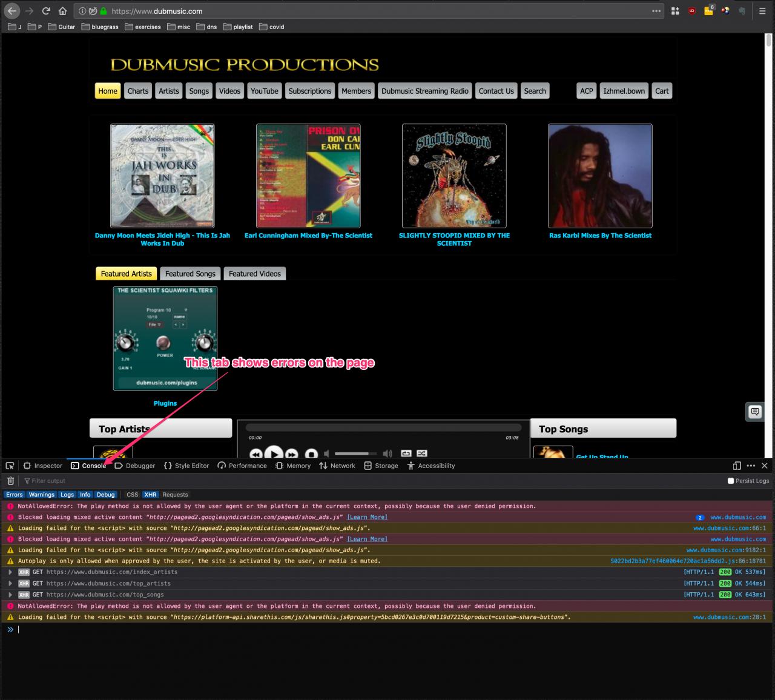Image resolution: width=775 pixels, height=700 pixels.
Task: Toggle the XHR filter button
Action: [150, 495]
